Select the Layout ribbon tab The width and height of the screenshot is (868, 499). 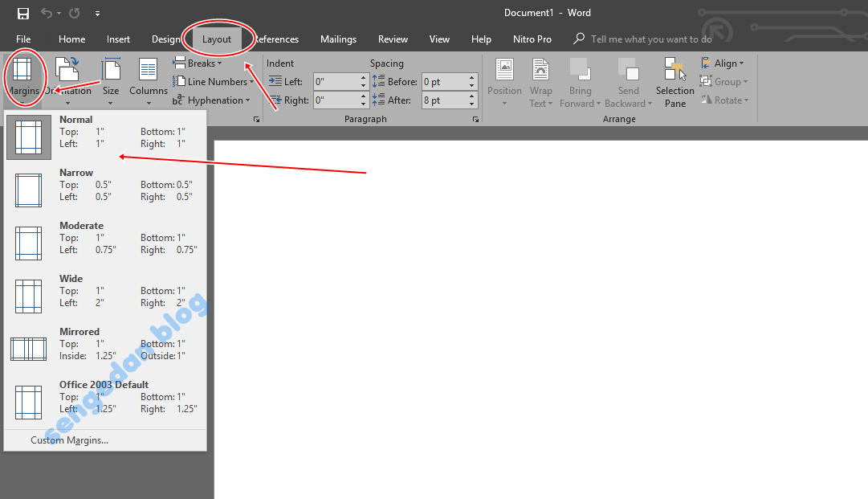click(x=217, y=39)
